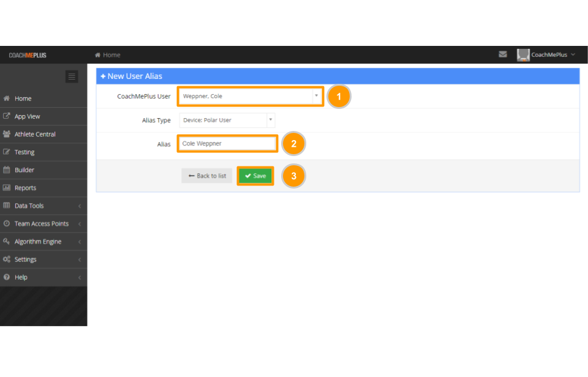Click the Help question mark icon
This screenshot has height=377, width=588.
7,277
